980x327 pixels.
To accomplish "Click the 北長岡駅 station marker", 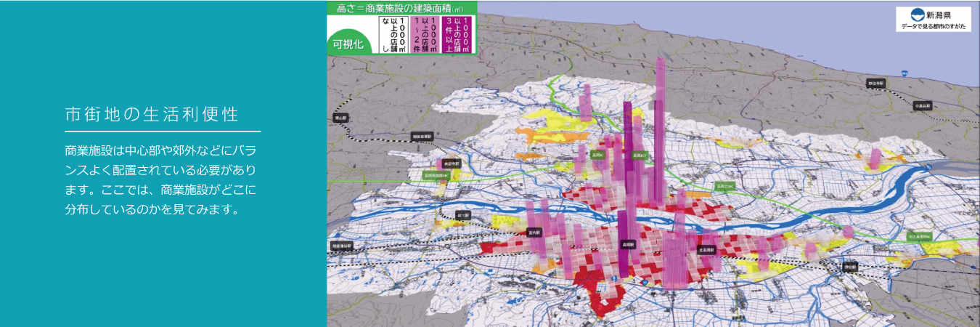I will click(706, 249).
